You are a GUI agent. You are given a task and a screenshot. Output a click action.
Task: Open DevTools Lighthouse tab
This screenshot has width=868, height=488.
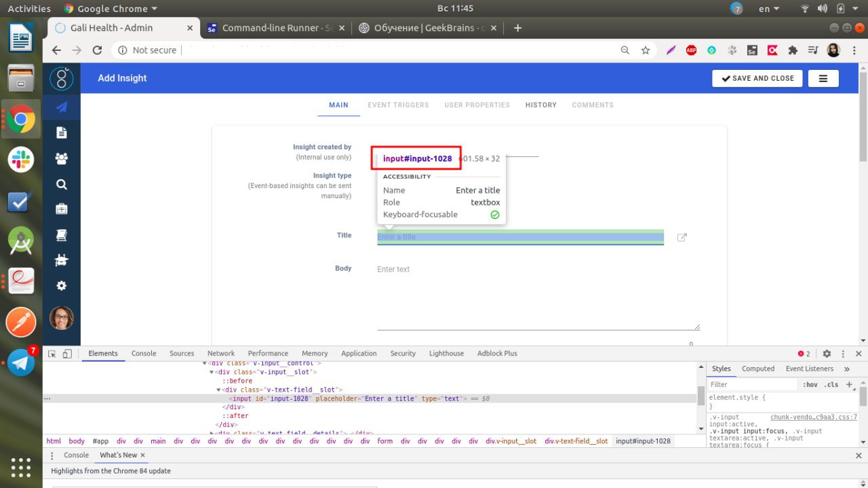pos(446,354)
